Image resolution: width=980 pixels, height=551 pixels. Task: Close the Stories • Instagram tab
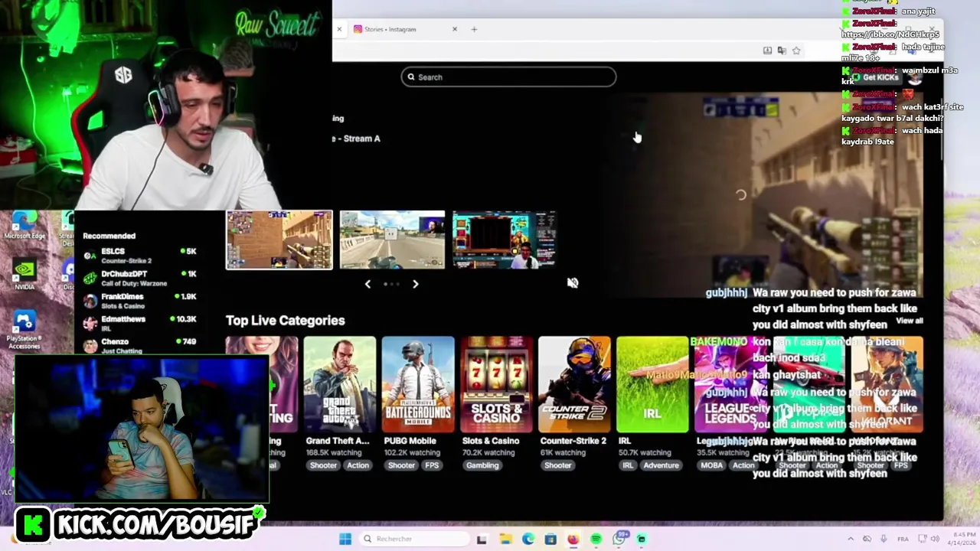(x=454, y=29)
